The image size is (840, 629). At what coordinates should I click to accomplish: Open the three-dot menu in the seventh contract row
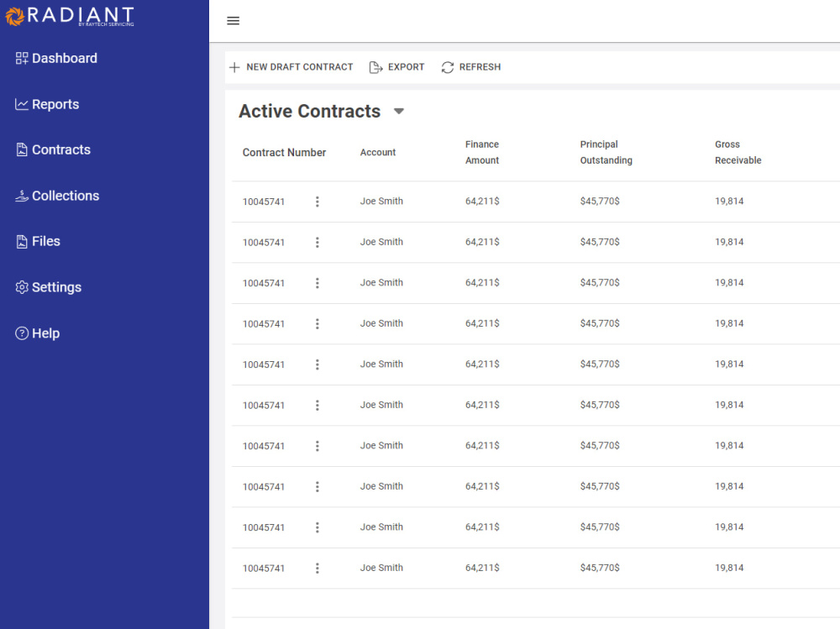click(318, 446)
